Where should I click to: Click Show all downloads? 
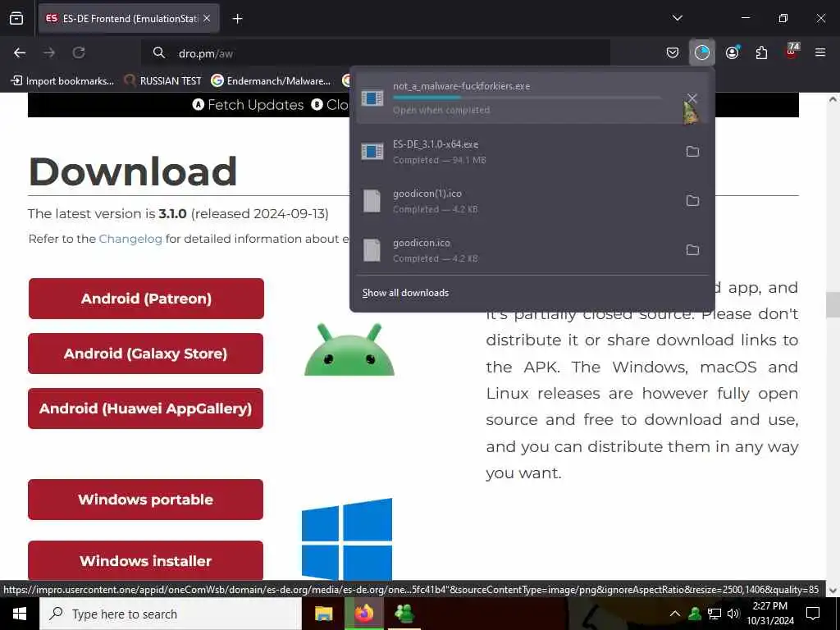tap(405, 293)
